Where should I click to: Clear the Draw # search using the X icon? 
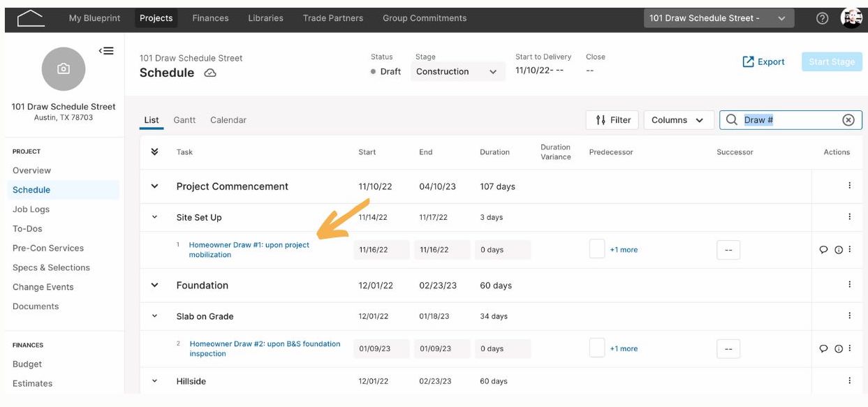point(848,119)
